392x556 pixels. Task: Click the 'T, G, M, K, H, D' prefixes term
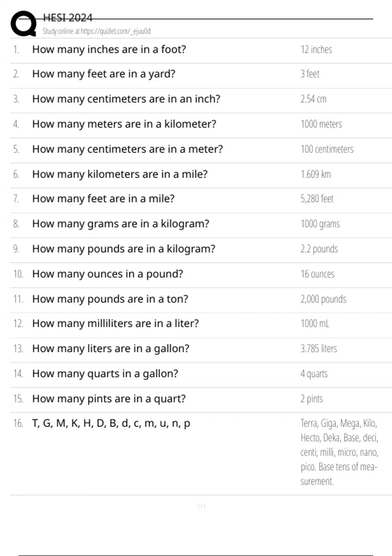[x=111, y=423]
